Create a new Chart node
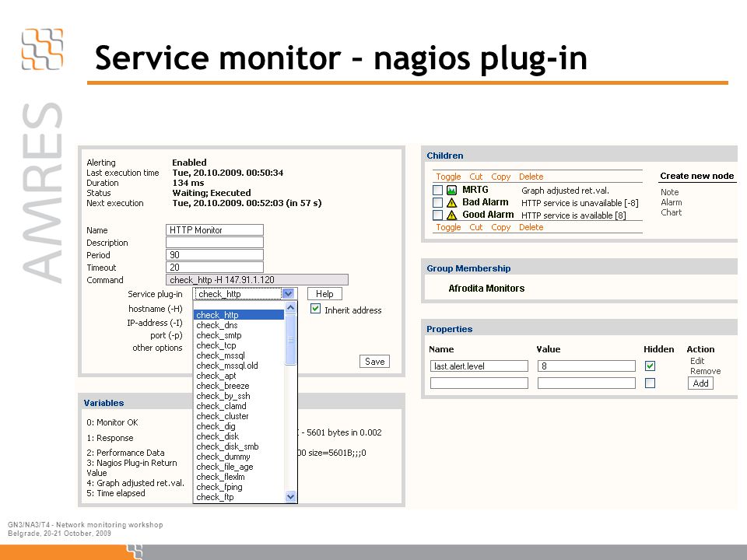 (672, 212)
